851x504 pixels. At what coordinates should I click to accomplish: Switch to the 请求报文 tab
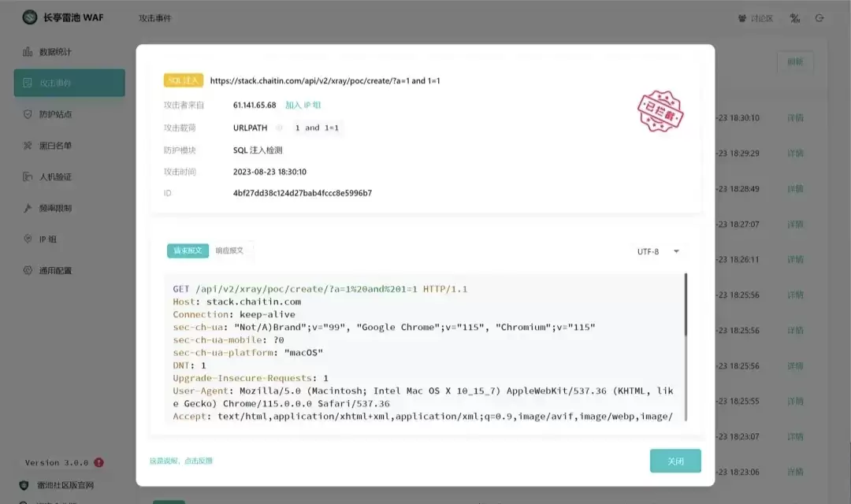pos(188,251)
